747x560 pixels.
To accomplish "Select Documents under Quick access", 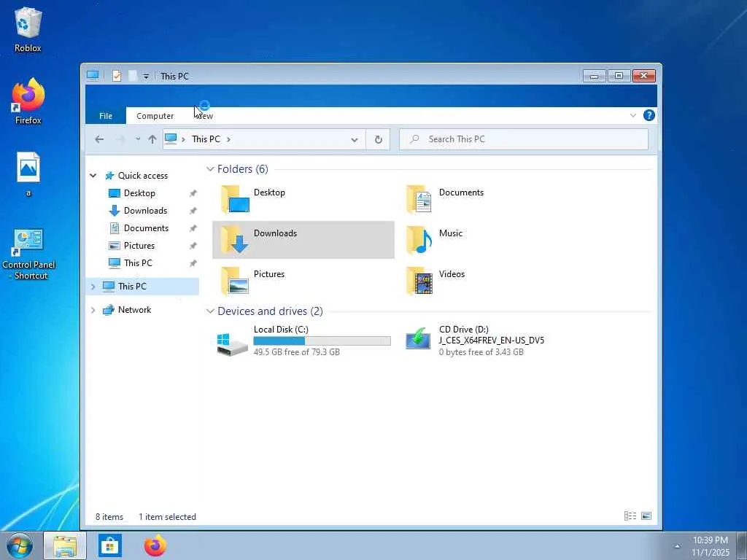I will (146, 228).
